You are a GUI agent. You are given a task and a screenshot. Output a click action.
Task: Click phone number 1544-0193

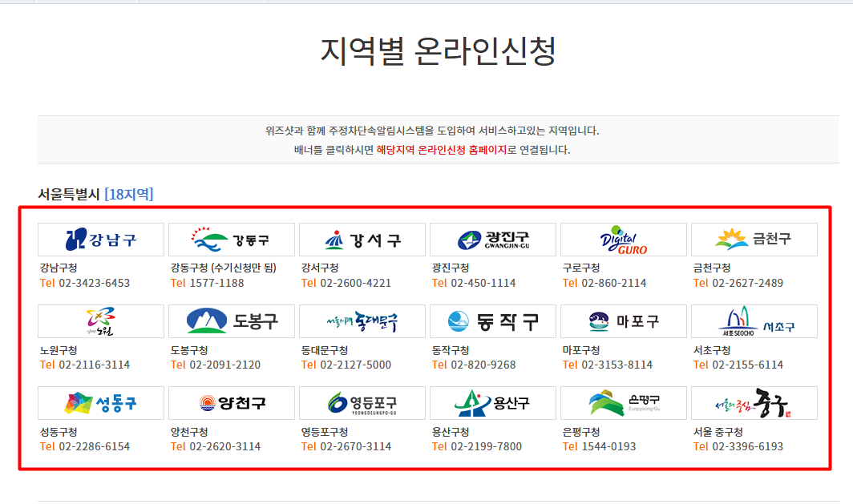coord(608,446)
